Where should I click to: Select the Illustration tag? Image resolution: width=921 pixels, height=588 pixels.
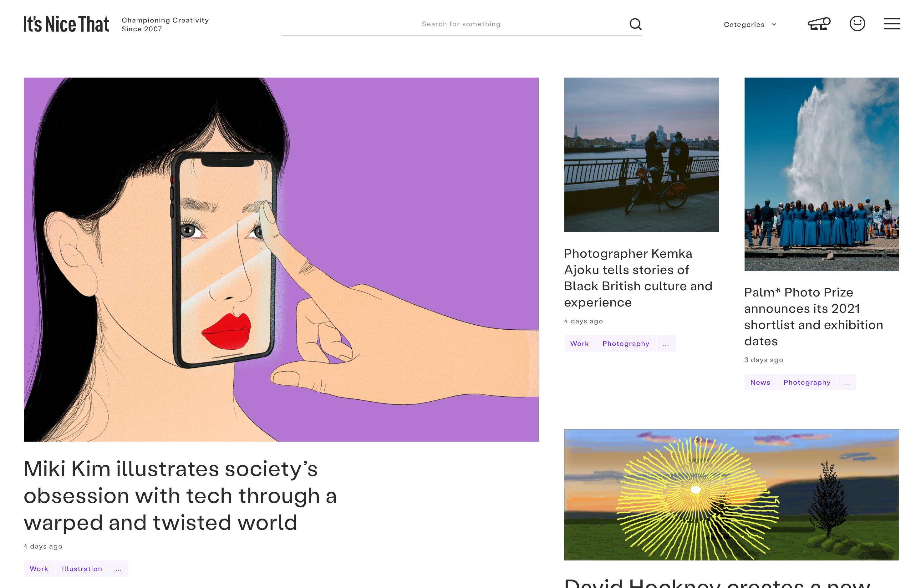tap(82, 569)
